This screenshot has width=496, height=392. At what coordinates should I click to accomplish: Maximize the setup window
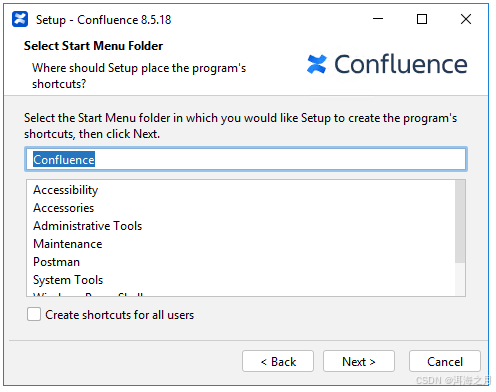pyautogui.click(x=422, y=19)
